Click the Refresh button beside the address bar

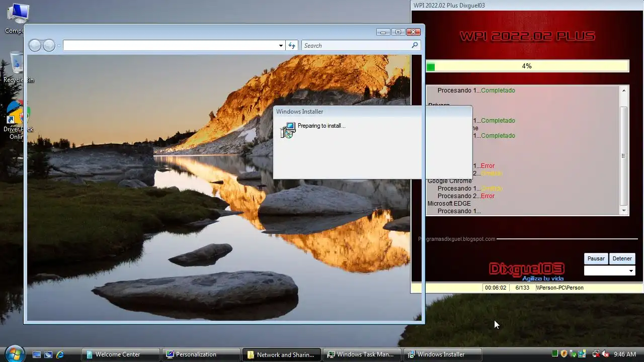coord(292,46)
